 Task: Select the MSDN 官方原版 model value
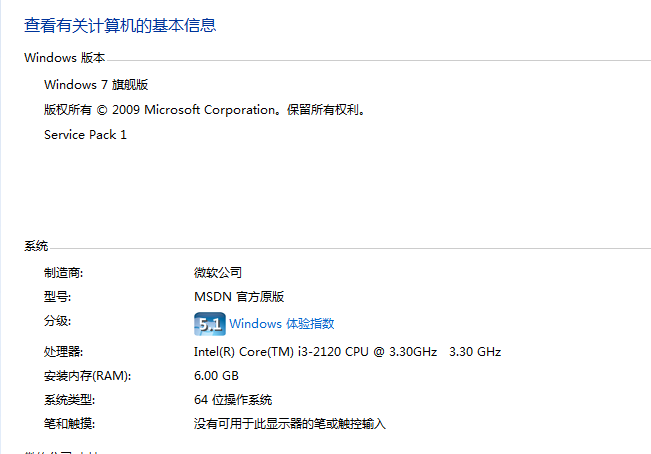[x=239, y=297]
